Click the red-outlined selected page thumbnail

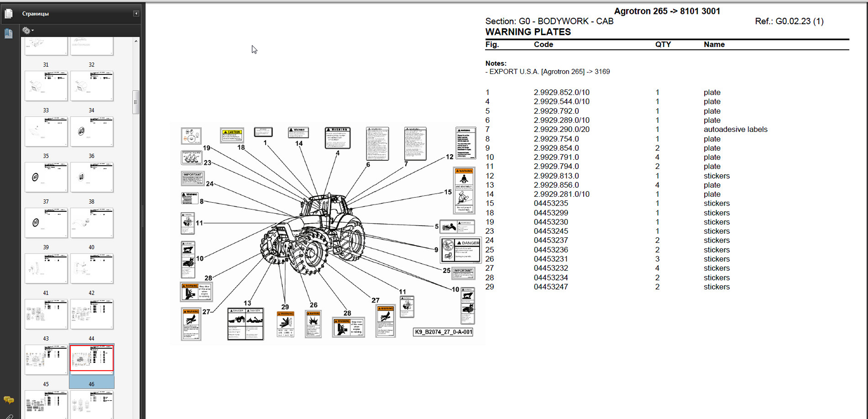click(x=92, y=358)
